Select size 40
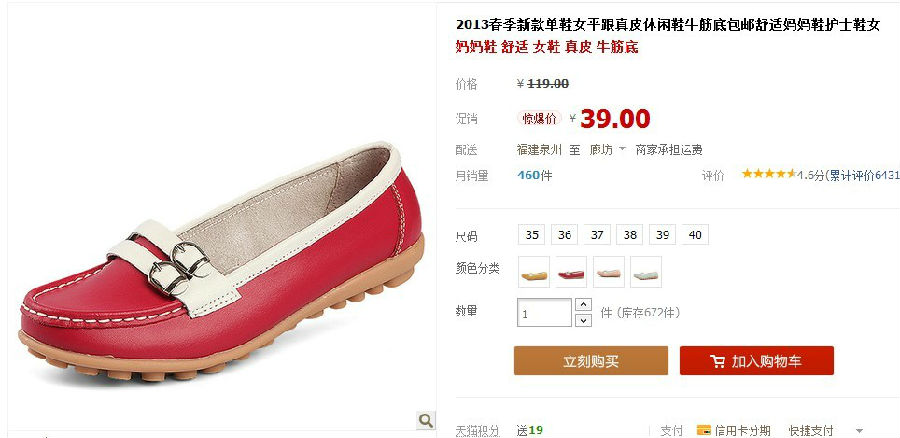The image size is (900, 438). coord(695,235)
